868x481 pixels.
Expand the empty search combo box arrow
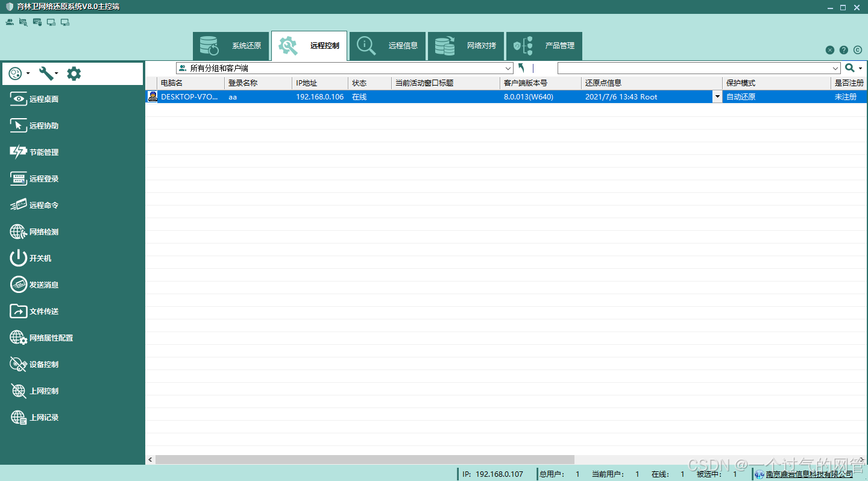point(835,69)
